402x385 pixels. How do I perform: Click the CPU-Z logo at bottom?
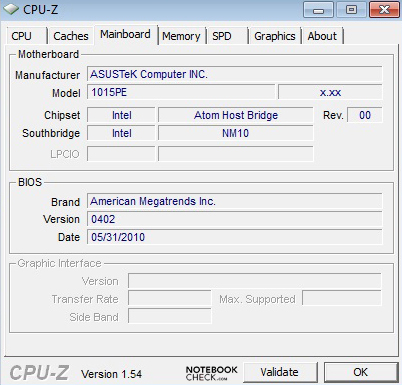pos(39,373)
